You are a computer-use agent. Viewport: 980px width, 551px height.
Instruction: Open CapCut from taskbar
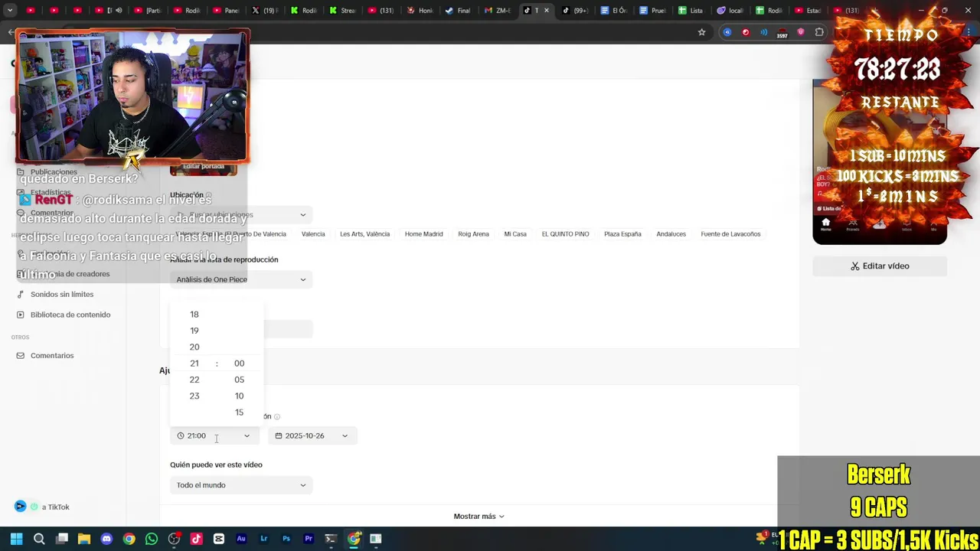pyautogui.click(x=219, y=539)
